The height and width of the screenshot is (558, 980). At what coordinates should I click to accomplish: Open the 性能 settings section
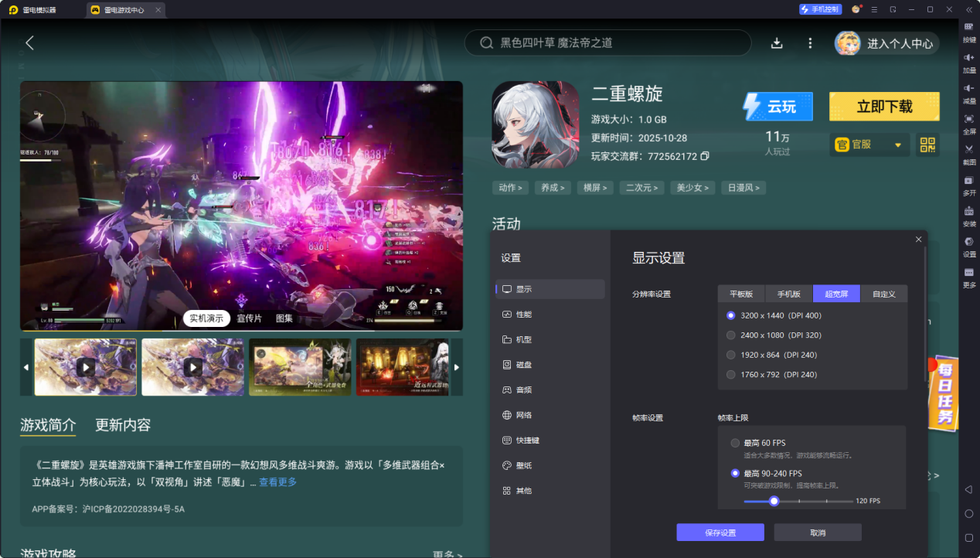(x=550, y=315)
